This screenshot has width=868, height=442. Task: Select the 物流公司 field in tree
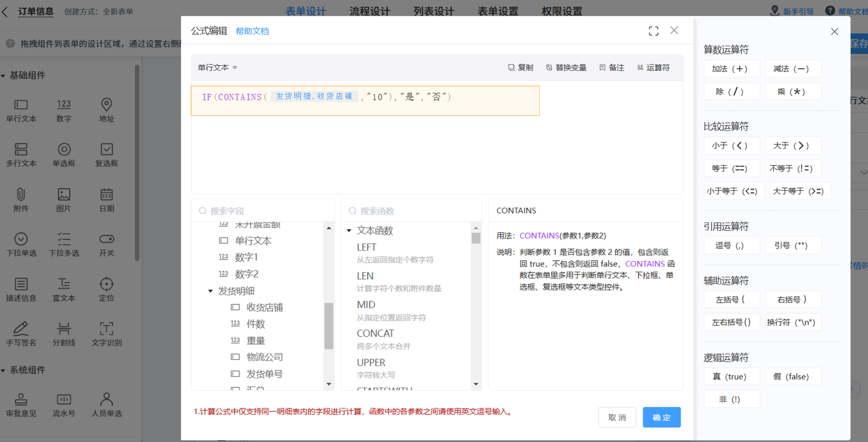264,357
